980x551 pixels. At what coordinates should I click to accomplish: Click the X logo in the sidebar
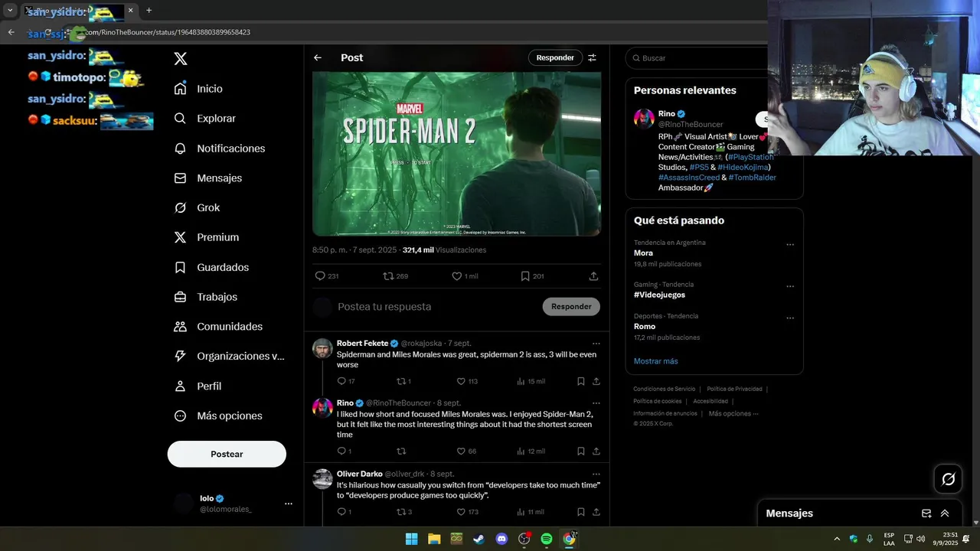click(x=181, y=59)
